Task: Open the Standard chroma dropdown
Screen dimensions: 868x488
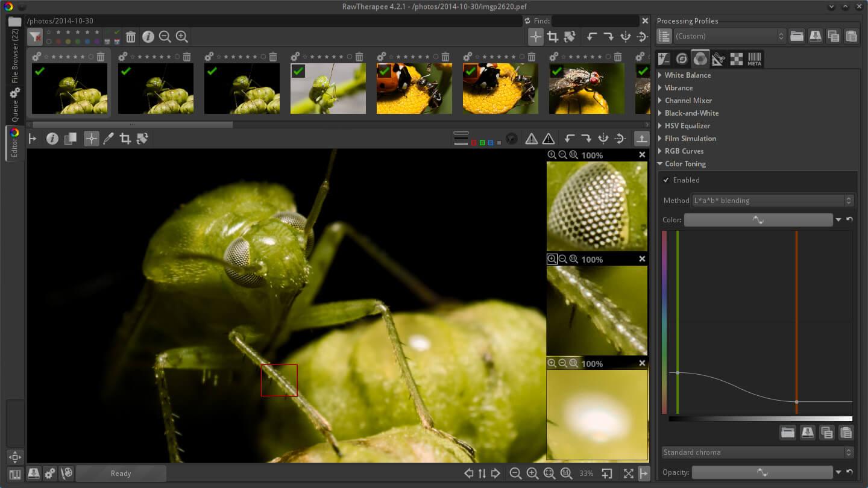Action: coord(757,452)
